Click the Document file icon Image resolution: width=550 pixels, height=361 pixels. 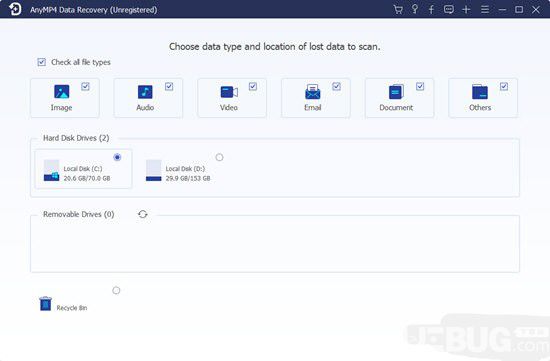[x=396, y=92]
